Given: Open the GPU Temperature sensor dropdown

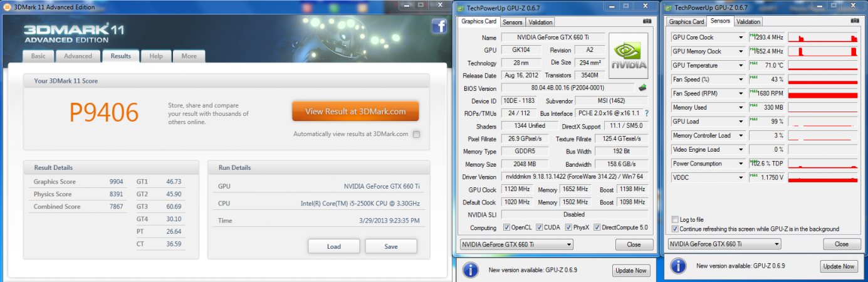Looking at the screenshot, I should 741,65.
